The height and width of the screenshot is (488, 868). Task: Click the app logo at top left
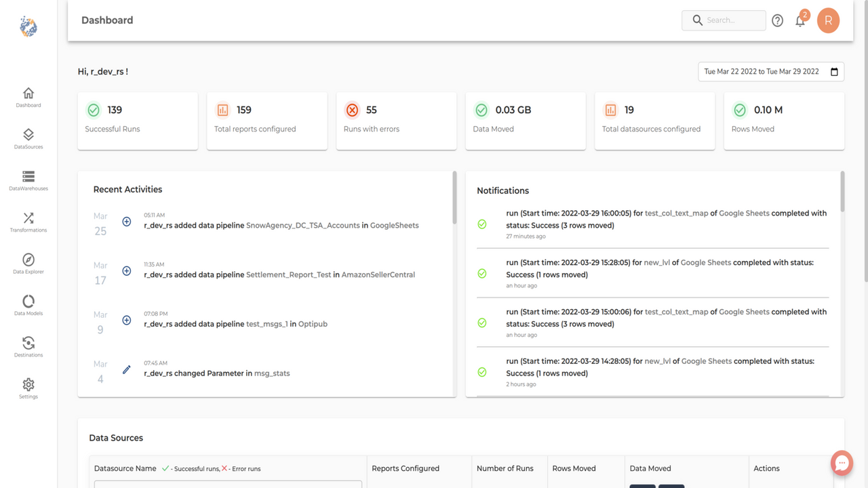[27, 26]
